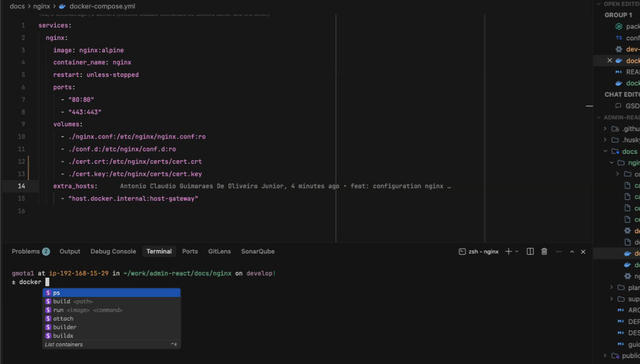The height and width of the screenshot is (364, 640).
Task: Open the Debug Console tab
Action: pos(113,252)
